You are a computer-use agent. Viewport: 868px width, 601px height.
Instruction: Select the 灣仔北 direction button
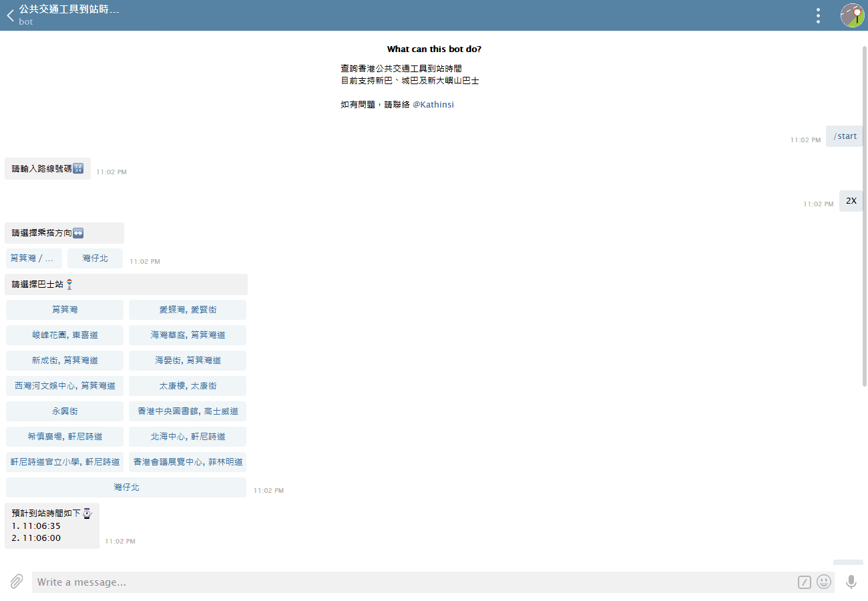click(95, 258)
